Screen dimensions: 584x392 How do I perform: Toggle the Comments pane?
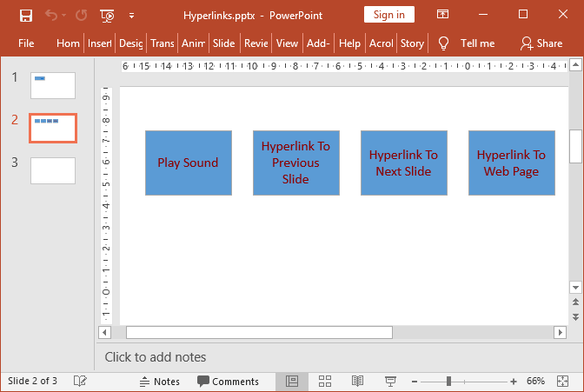pyautogui.click(x=228, y=381)
